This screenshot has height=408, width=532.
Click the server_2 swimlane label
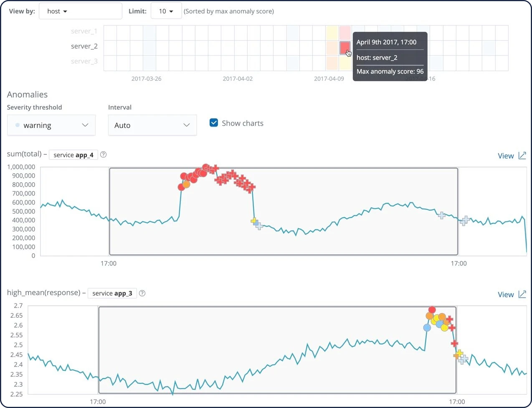tap(84, 46)
